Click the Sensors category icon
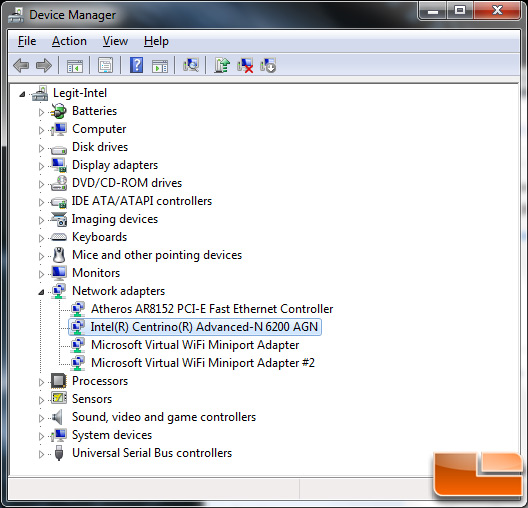Viewport: 528px width, 508px height. [x=59, y=399]
